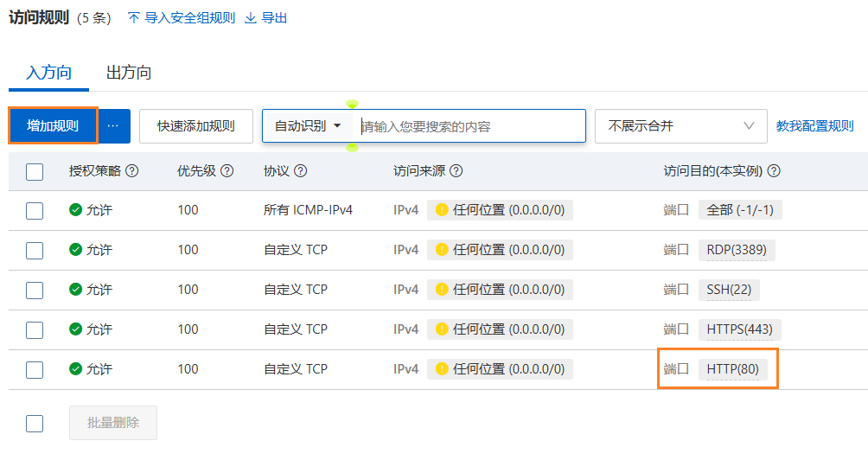Check the RDP(3389) rule row
This screenshot has height=460, width=868.
35,250
